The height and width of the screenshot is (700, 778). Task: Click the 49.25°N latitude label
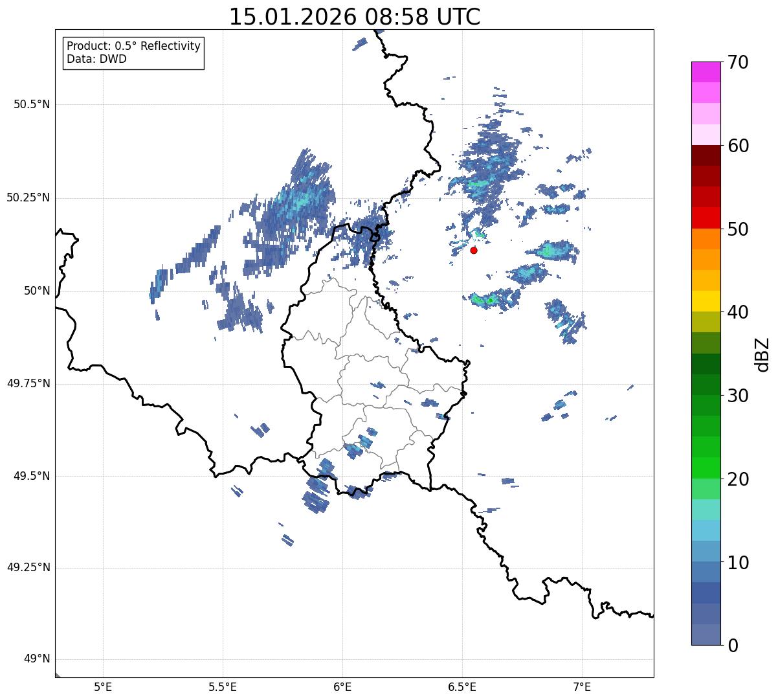(28, 567)
